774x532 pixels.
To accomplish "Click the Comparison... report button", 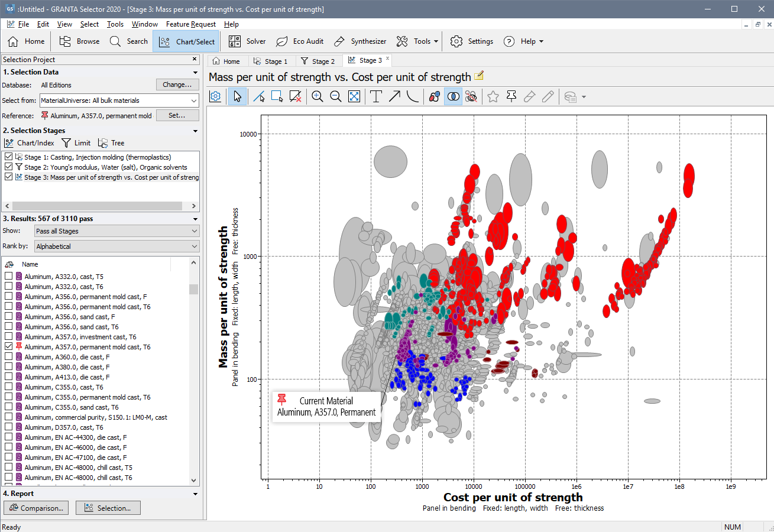I will pos(36,508).
